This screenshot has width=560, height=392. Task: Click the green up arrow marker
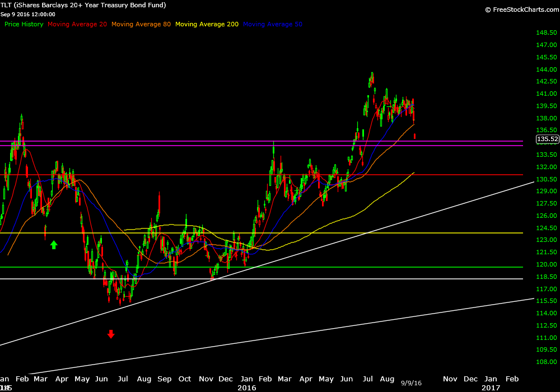(x=54, y=245)
